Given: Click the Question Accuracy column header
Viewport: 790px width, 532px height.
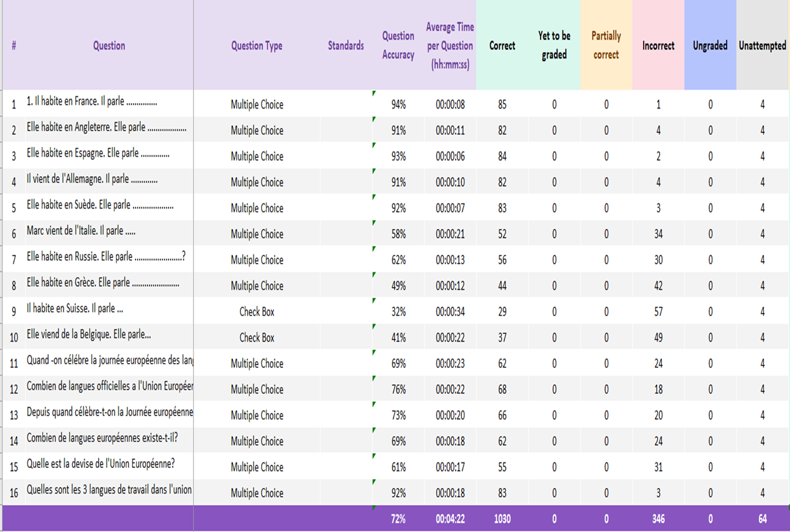Looking at the screenshot, I should point(398,46).
